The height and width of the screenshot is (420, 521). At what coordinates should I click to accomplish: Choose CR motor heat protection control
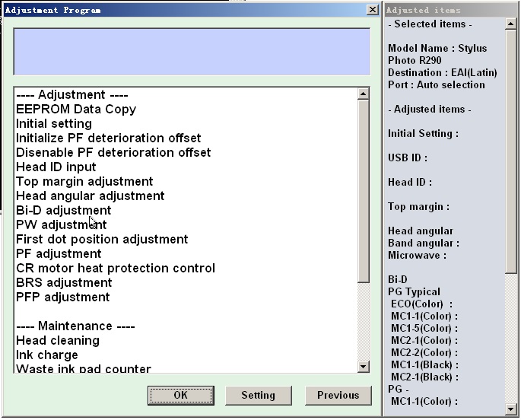(116, 268)
